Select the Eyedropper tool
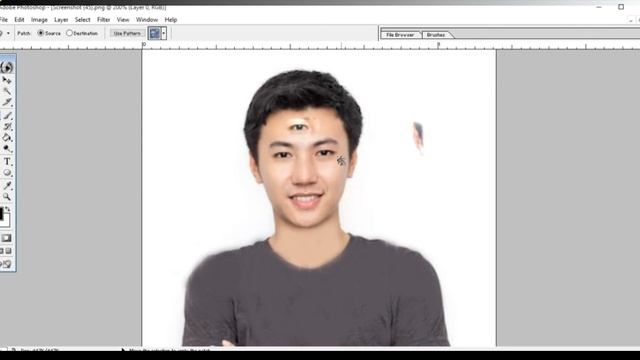Image resolution: width=640 pixels, height=360 pixels. tap(7, 186)
